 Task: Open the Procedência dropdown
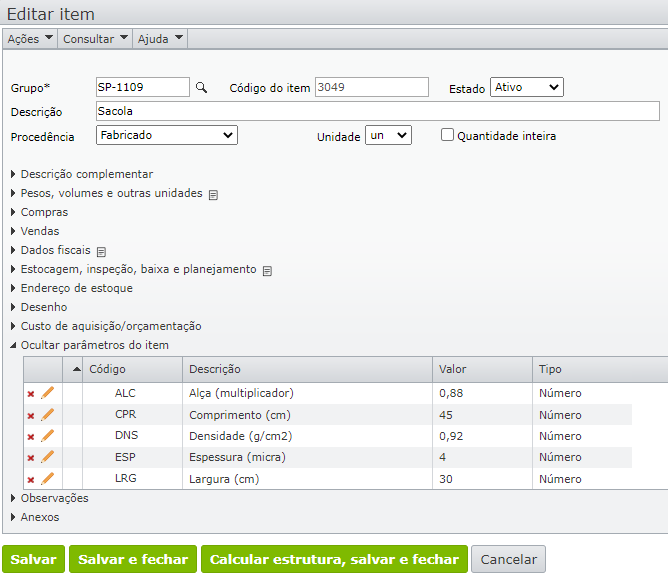pos(166,135)
